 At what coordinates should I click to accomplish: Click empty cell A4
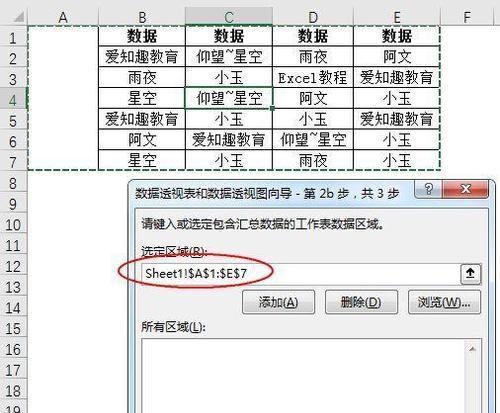click(x=63, y=98)
